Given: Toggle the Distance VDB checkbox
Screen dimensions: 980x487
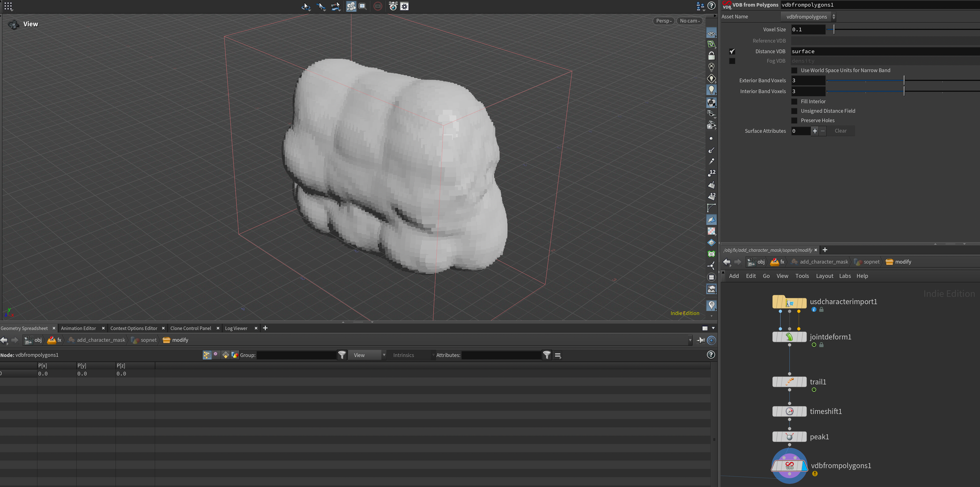Looking at the screenshot, I should click(x=732, y=51).
